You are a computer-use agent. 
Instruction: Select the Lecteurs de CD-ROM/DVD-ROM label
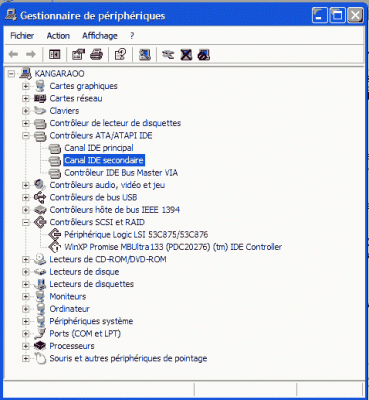click(108, 259)
